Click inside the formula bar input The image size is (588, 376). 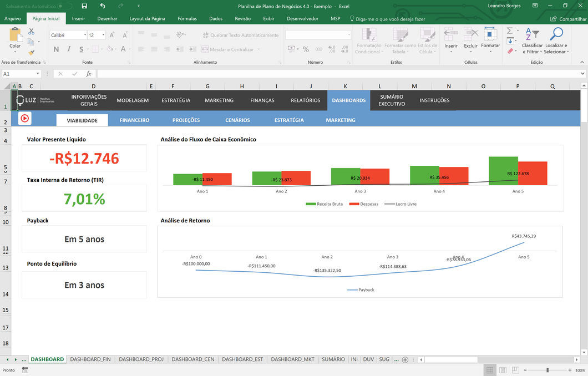tap(333, 74)
